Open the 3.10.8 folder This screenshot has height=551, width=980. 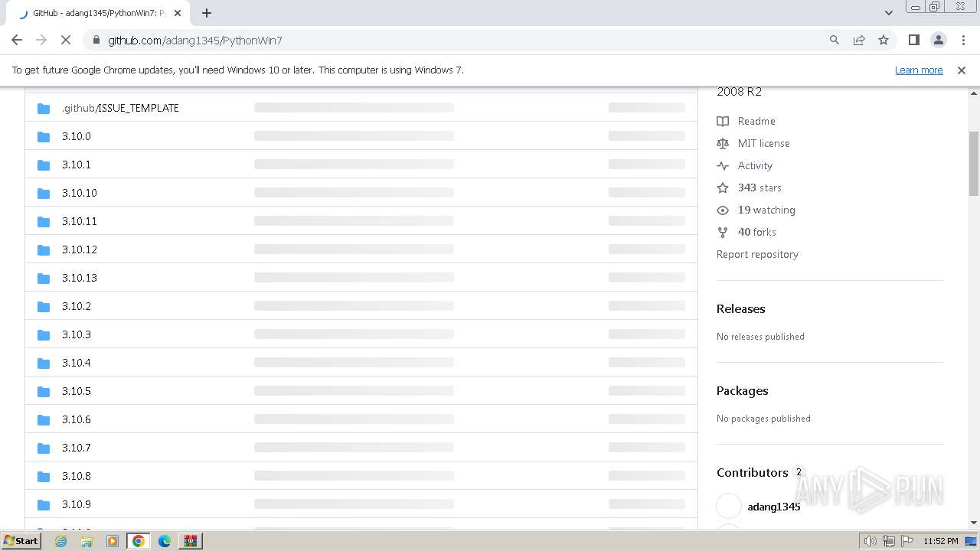tap(77, 476)
